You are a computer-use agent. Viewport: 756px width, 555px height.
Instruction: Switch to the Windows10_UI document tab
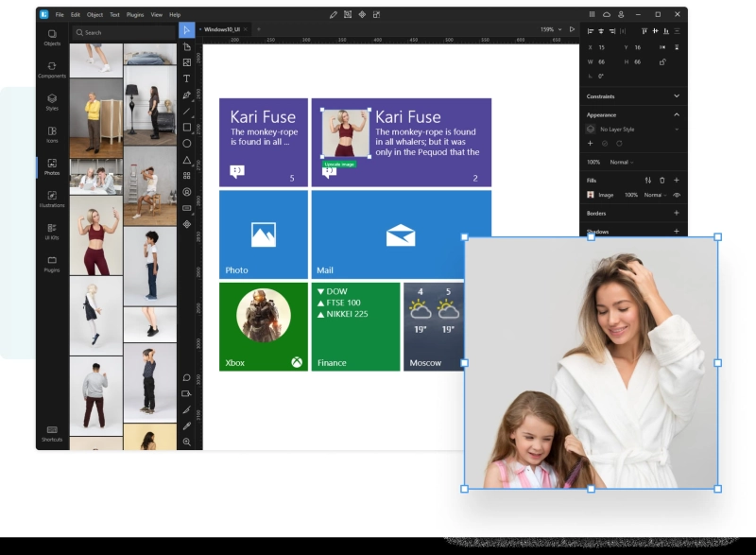222,29
